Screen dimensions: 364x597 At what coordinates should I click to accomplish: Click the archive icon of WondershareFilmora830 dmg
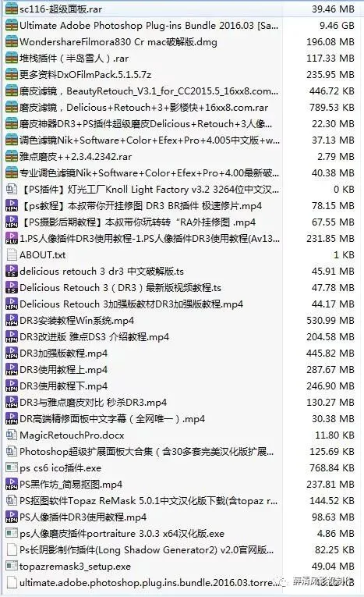12,41
